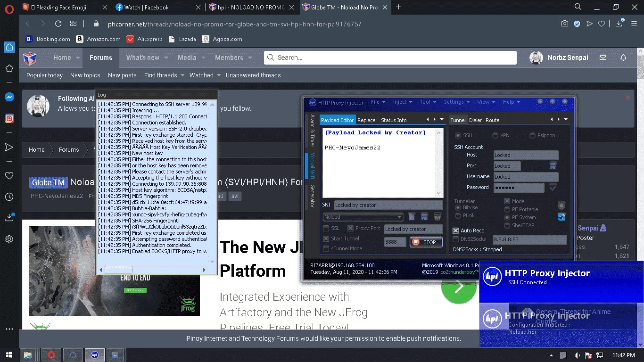Click the phcorner site logo

pos(30,58)
